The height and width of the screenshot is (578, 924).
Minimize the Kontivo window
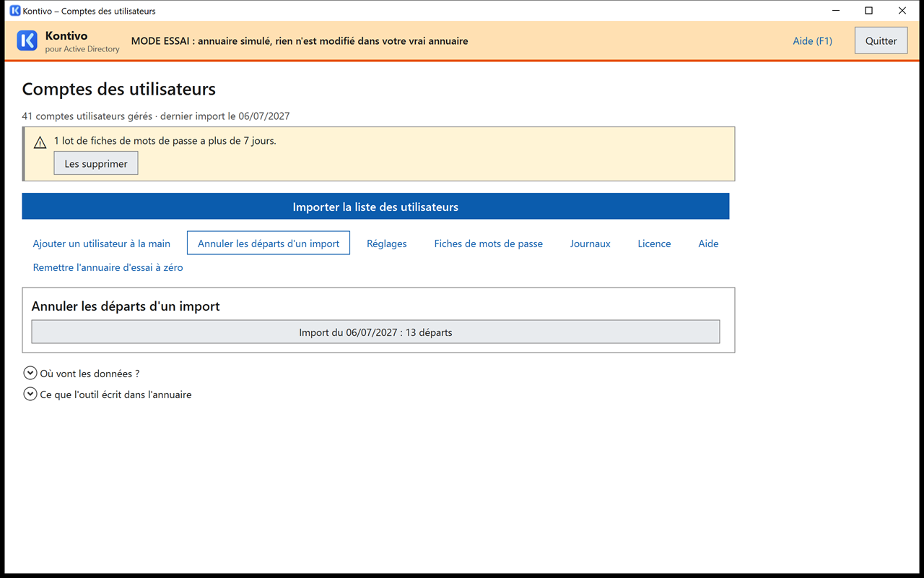(836, 11)
